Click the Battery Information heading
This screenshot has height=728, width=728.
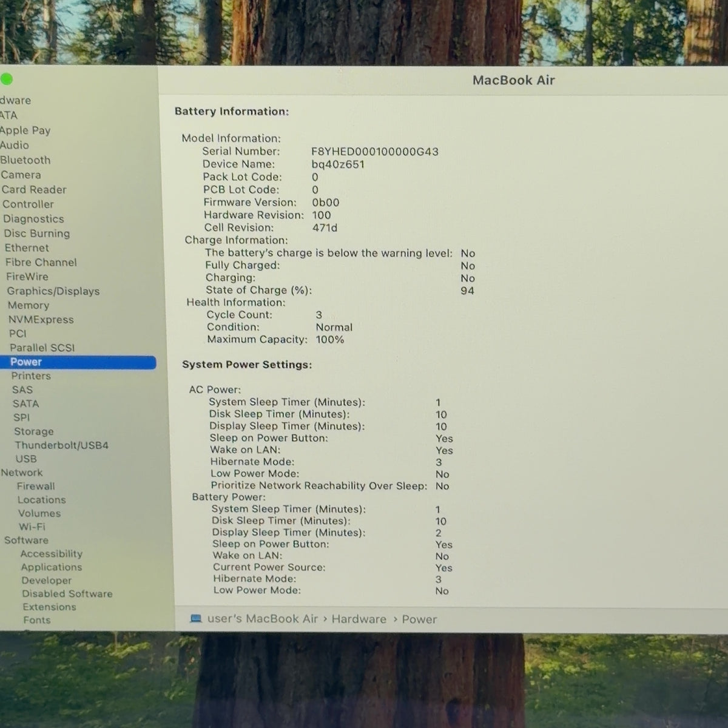tap(232, 112)
